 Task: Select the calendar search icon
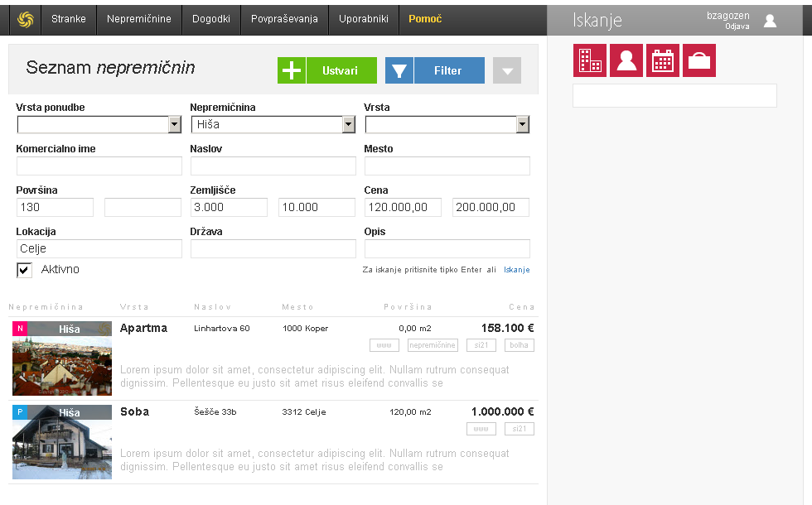coord(663,61)
